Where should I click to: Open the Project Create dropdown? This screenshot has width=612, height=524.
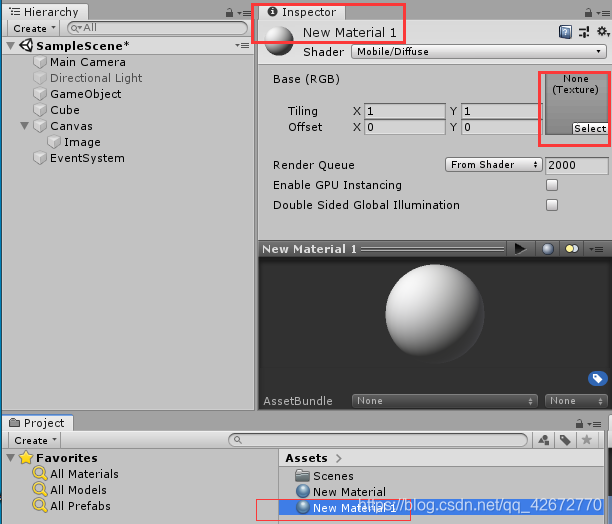pos(35,441)
